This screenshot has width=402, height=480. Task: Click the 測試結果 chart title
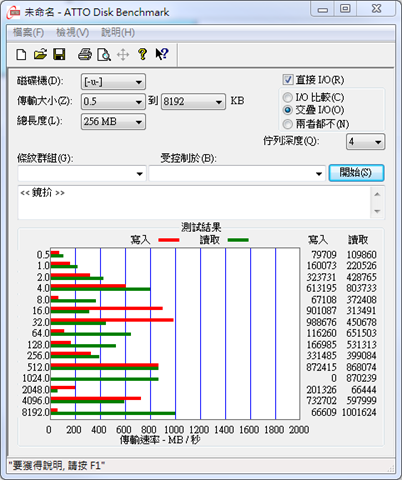[201, 228]
